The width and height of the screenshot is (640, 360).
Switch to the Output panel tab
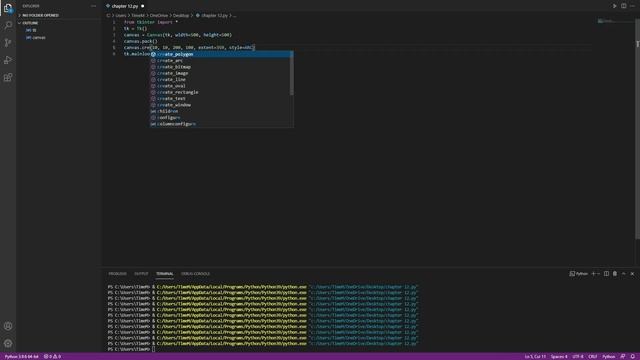tap(141, 274)
